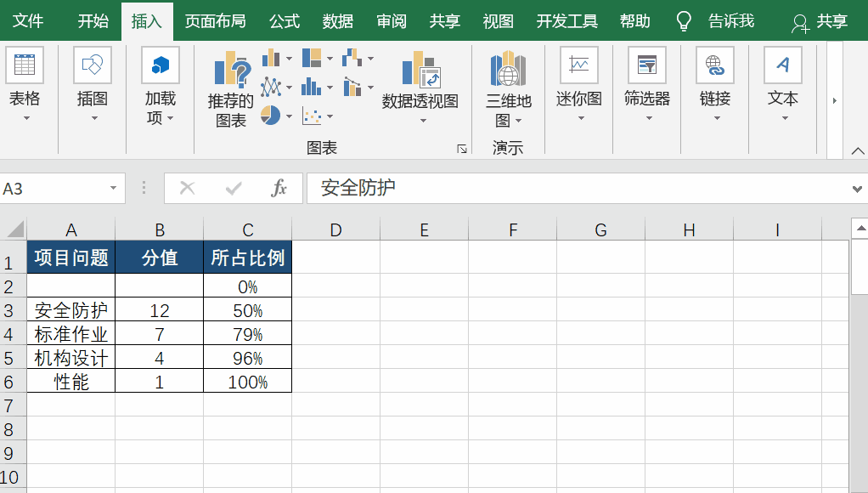Insert column or bar chart icon
Viewport: 868px width, 493px height.
(271, 58)
